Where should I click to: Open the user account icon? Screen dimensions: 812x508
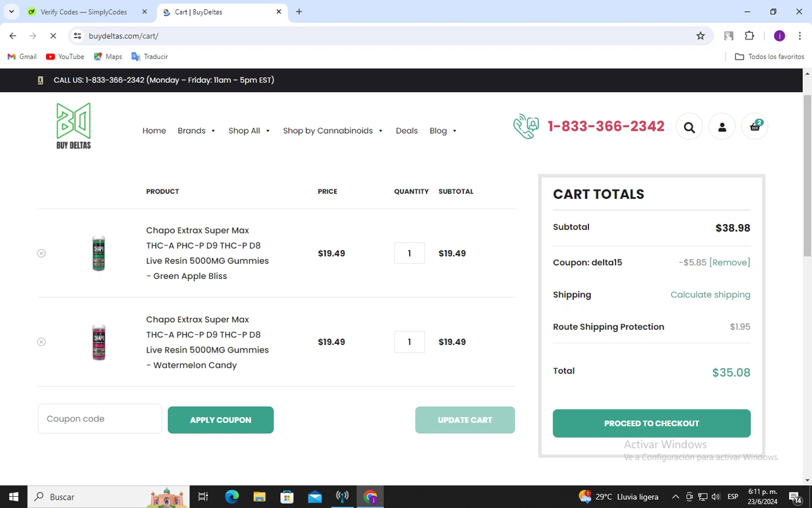tap(722, 127)
